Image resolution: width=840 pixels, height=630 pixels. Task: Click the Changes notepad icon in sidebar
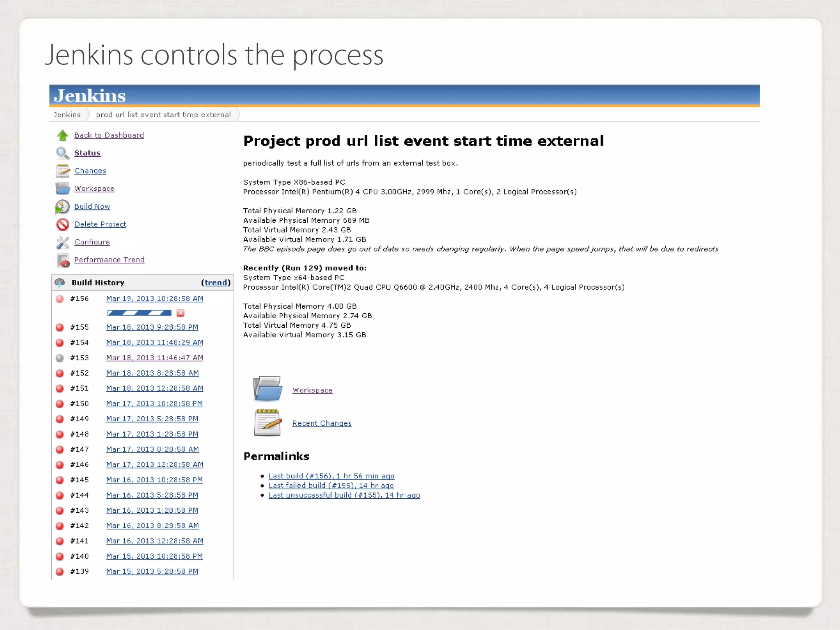tap(62, 171)
